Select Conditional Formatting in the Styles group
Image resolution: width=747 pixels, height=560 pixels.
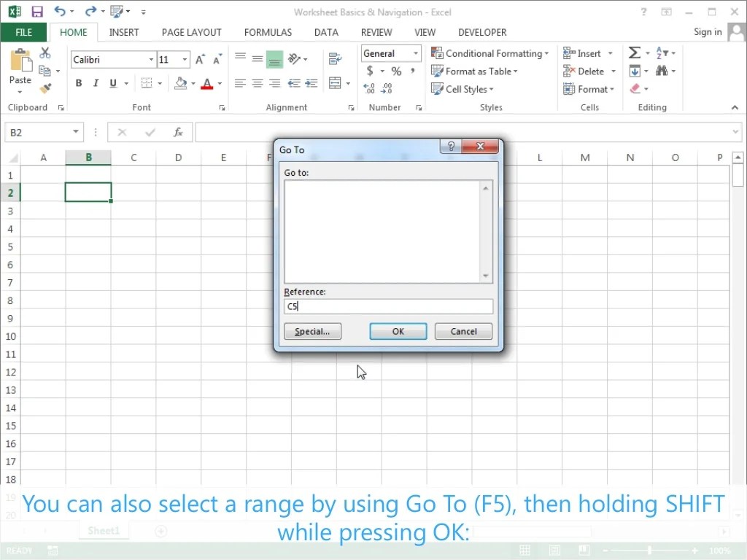490,52
